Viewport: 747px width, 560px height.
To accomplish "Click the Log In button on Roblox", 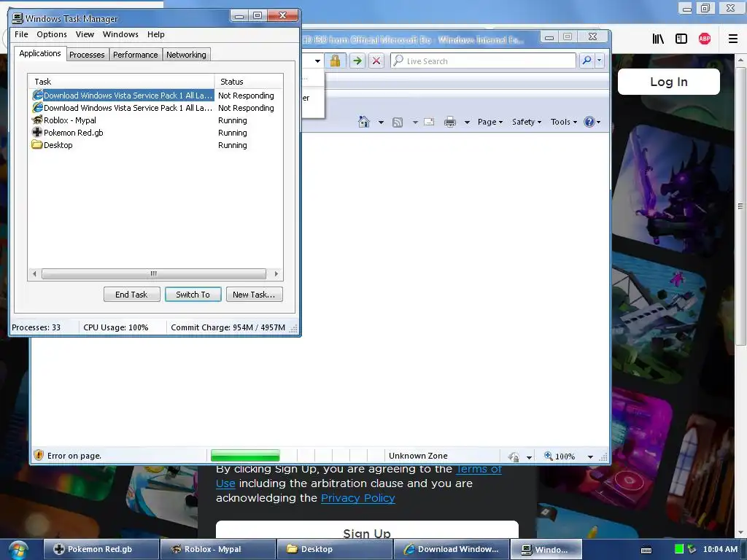I will [x=669, y=82].
